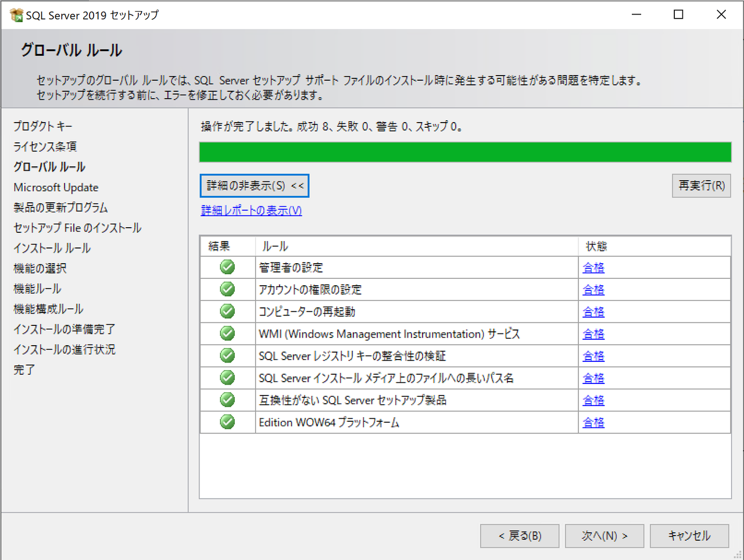Image resolution: width=744 pixels, height=560 pixels.
Task: Click green check icon for コンピューターの再起動
Action: coord(227,311)
